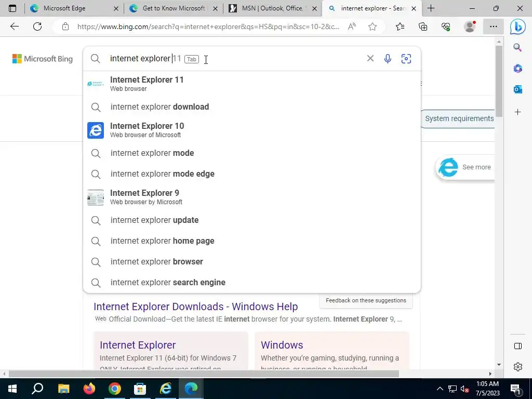Image resolution: width=532 pixels, height=399 pixels.
Task: Refresh the current Bing page
Action: coord(37,26)
